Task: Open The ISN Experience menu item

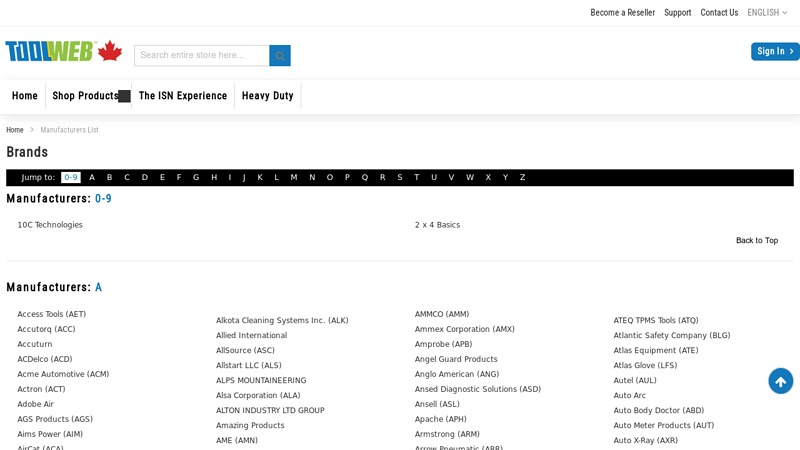Action: point(182,96)
